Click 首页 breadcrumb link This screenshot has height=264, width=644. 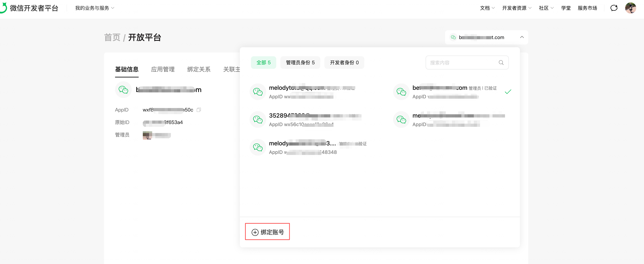tap(112, 38)
